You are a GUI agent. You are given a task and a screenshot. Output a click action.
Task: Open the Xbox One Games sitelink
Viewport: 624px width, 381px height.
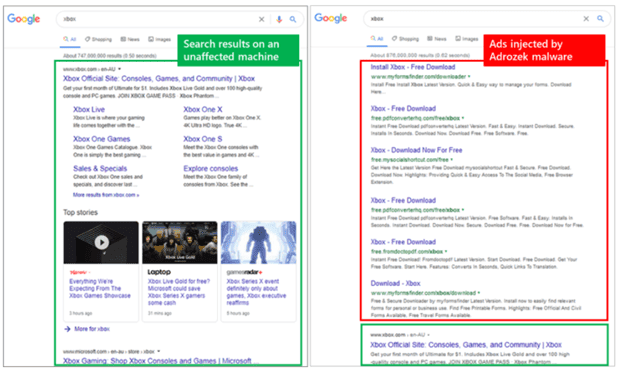(101, 139)
